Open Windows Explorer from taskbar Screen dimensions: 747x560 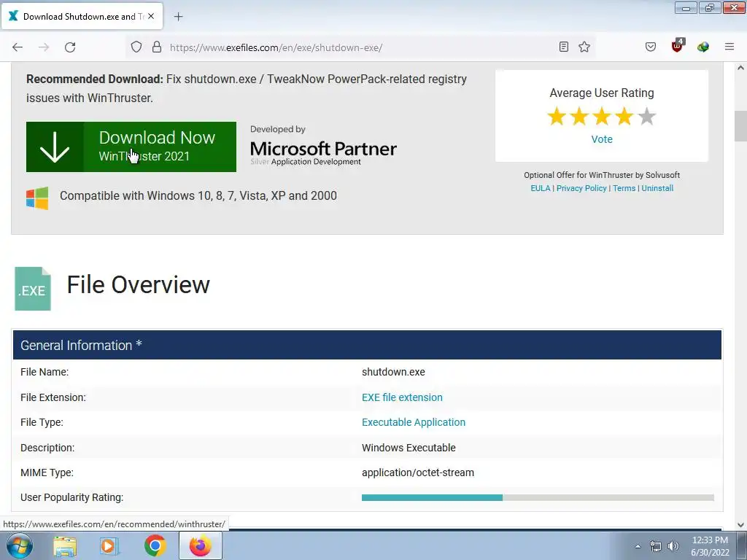[65, 545]
